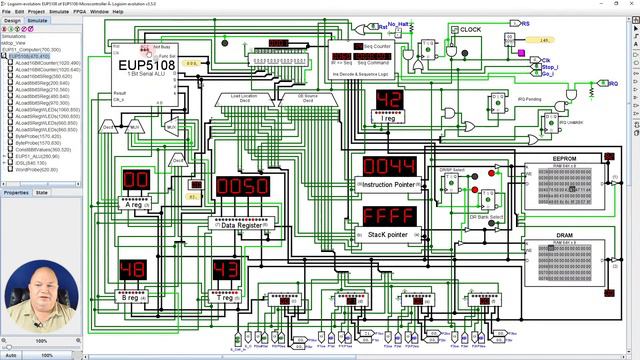Open the Window menu
Viewport: 640px width, 360px height.
pyautogui.click(x=99, y=11)
